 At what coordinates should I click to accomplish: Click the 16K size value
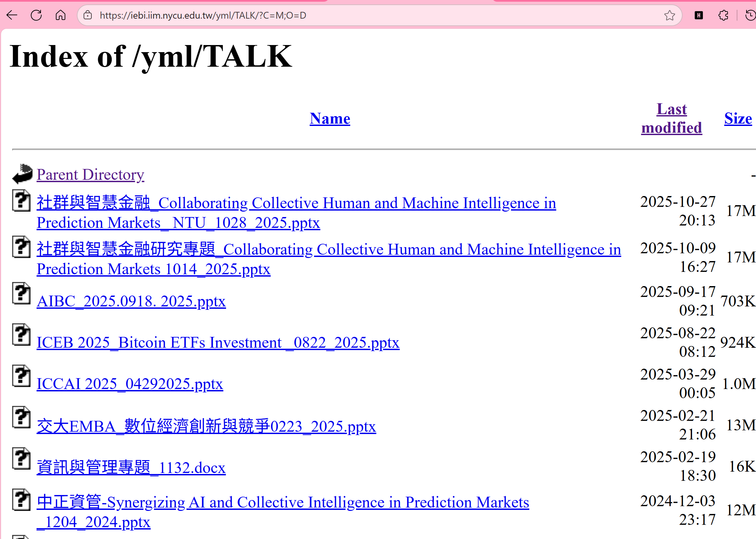pyautogui.click(x=742, y=466)
